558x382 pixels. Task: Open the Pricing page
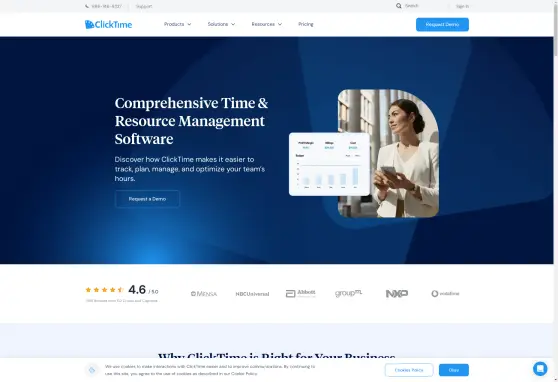306,24
